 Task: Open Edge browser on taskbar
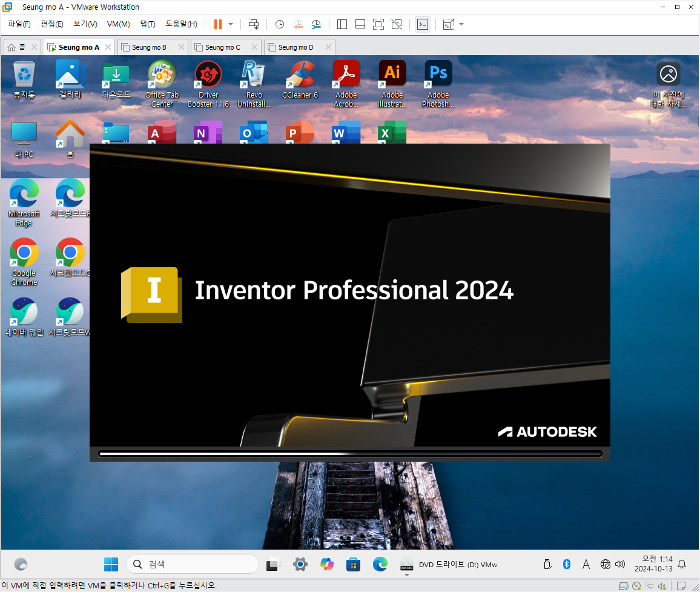click(380, 564)
